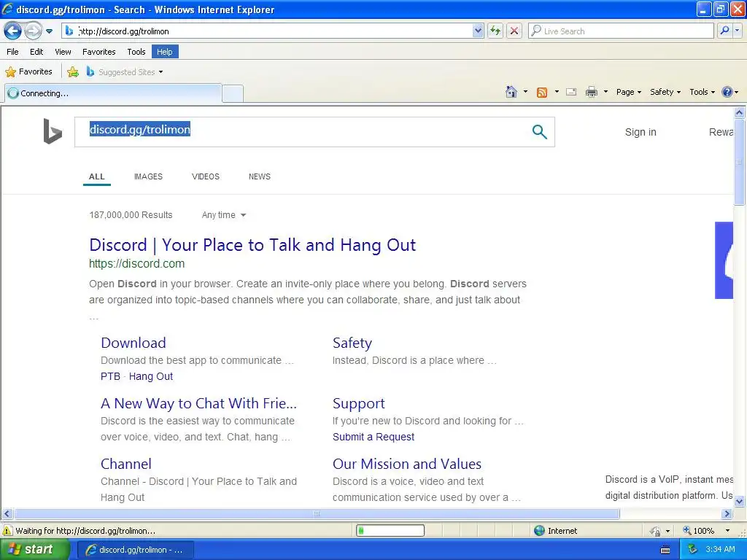Click the Read Mail icon
Viewport: 747px width, 560px height.
click(571, 92)
